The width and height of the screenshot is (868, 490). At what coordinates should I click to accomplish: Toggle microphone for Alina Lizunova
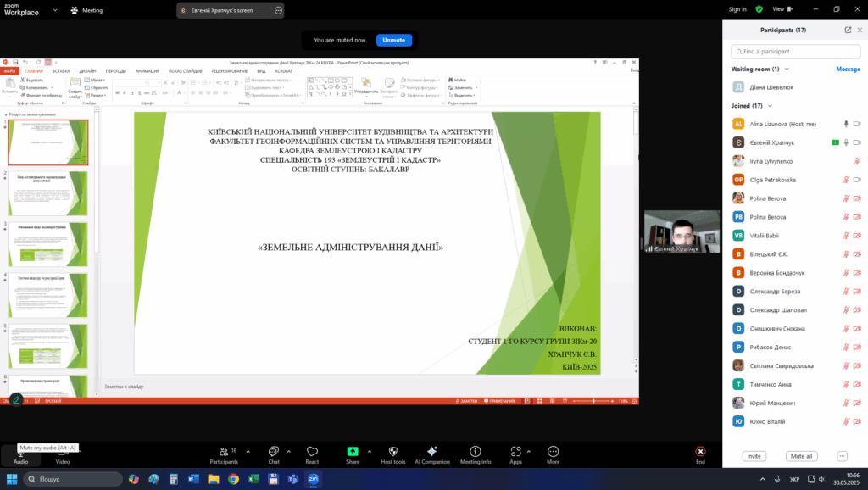point(846,124)
